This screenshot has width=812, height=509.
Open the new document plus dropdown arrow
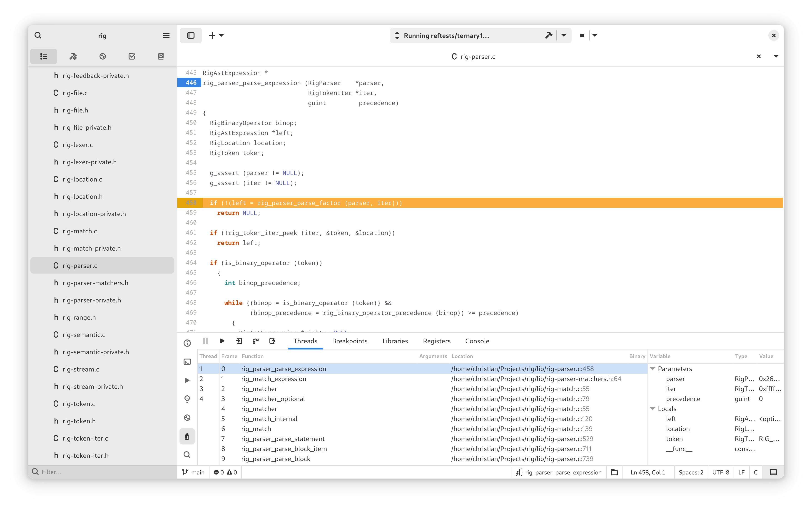[222, 35]
